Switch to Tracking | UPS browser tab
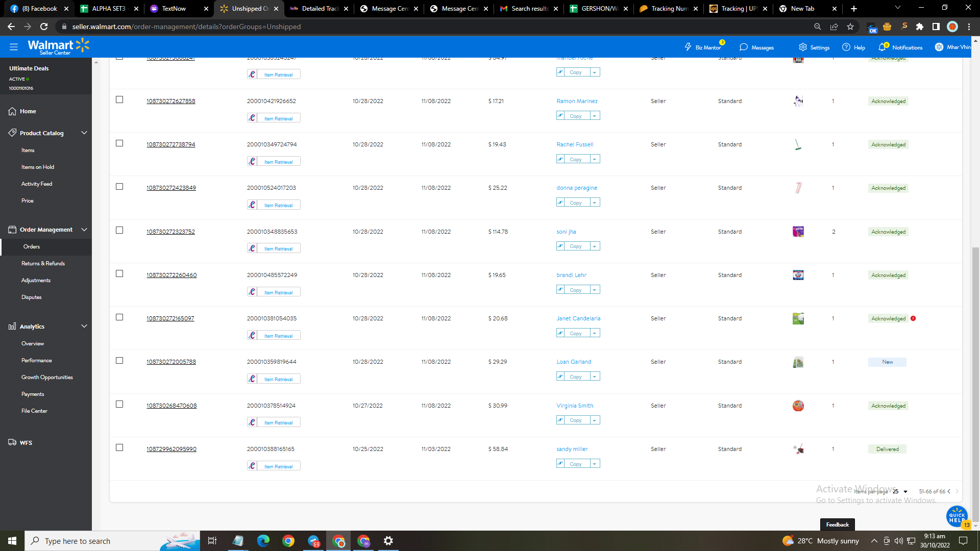 (738, 9)
